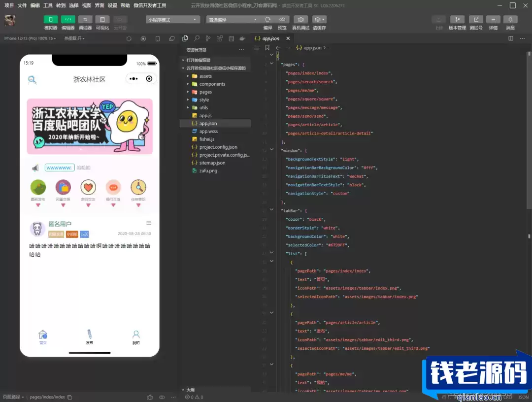
Task: Expand the assets folder
Action: coord(215,76)
